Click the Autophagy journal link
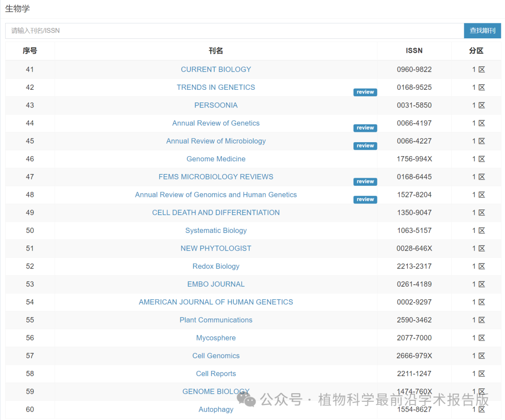The width and height of the screenshot is (505, 420). click(216, 410)
